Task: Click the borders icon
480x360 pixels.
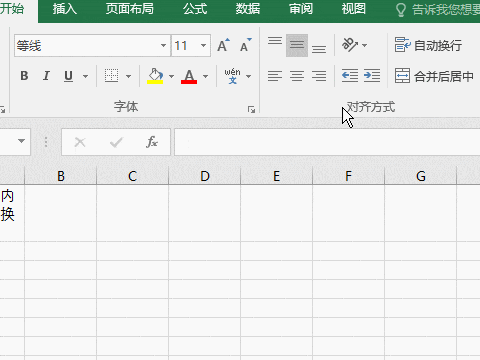Action: (111, 76)
